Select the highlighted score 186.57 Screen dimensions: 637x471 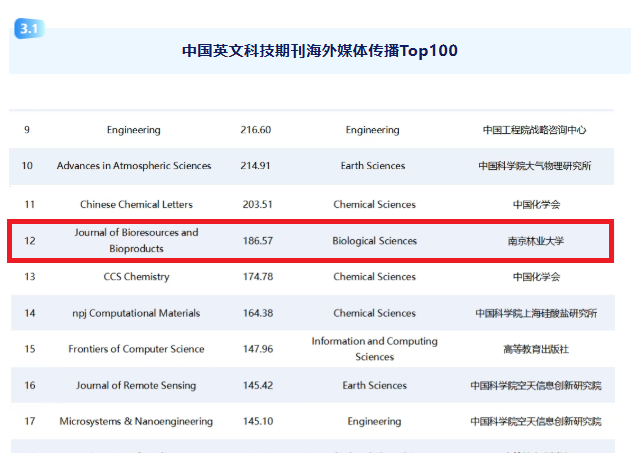256,241
